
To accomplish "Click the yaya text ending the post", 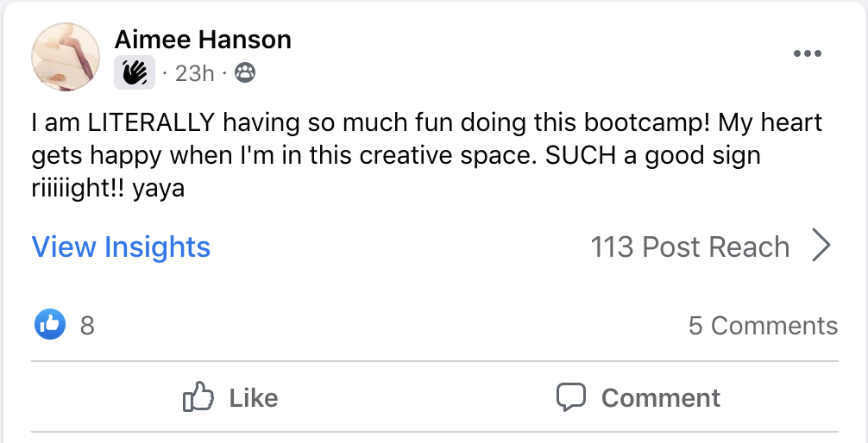I will (158, 190).
